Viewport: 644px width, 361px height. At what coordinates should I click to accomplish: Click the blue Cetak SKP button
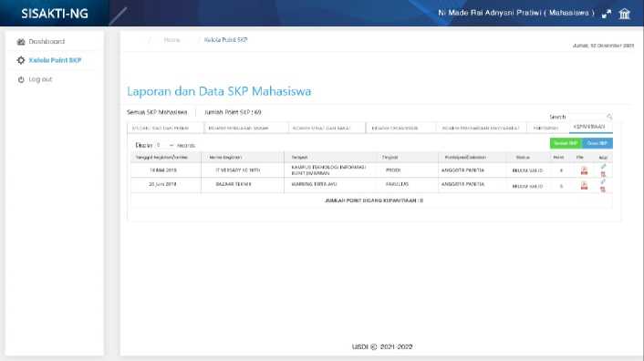click(597, 143)
